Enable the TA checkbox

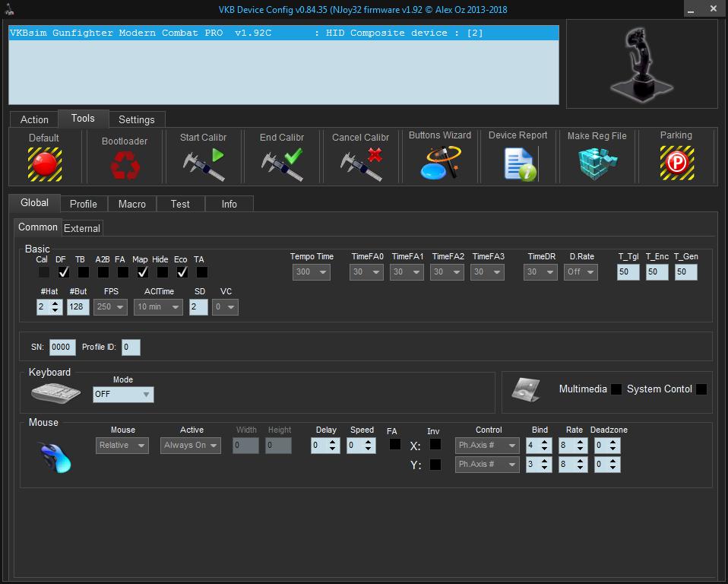click(202, 272)
